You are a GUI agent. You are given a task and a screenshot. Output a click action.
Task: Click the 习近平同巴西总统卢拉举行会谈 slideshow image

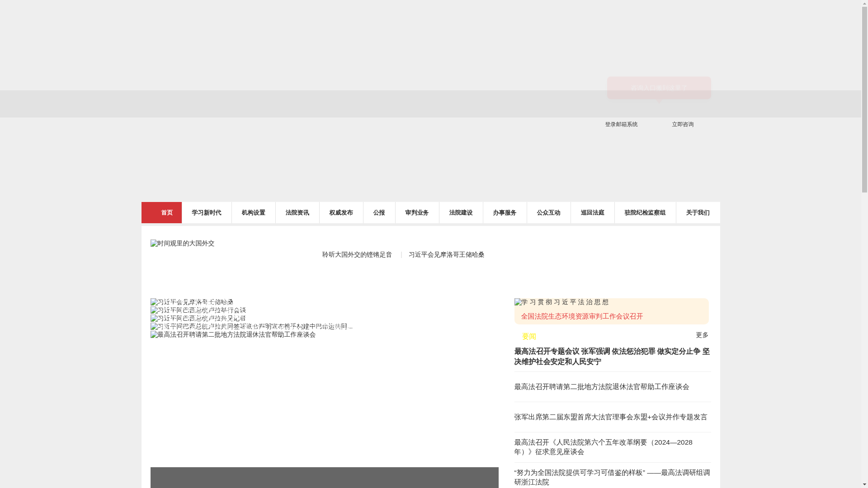pyautogui.click(x=198, y=310)
